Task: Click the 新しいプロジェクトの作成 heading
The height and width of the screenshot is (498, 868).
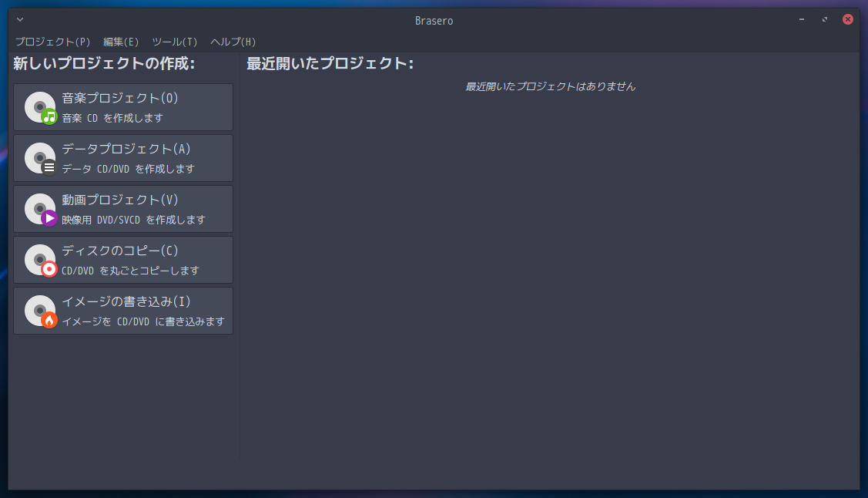Action: click(x=104, y=64)
